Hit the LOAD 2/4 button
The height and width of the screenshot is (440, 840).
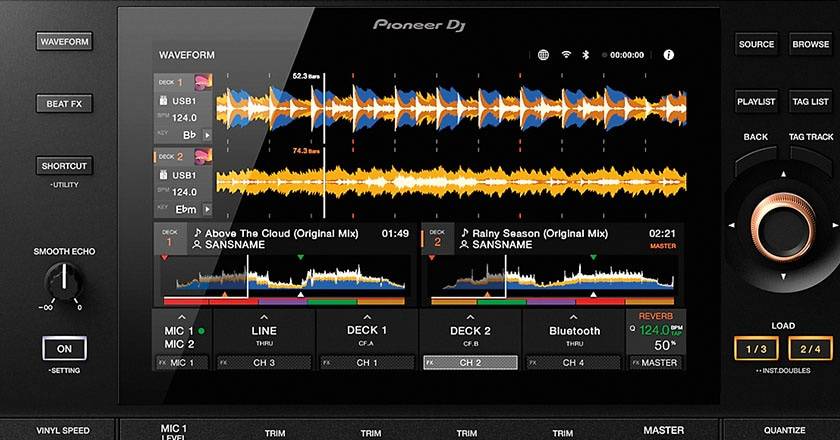click(811, 349)
